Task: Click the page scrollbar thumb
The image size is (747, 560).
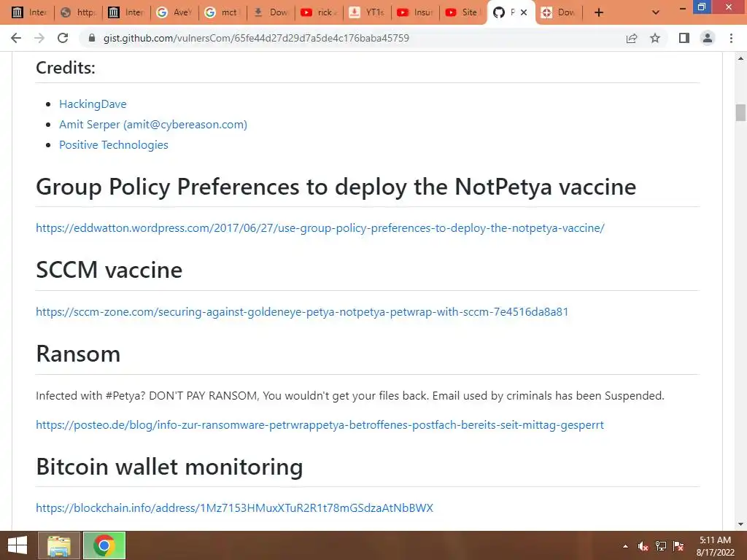Action: tap(740, 112)
